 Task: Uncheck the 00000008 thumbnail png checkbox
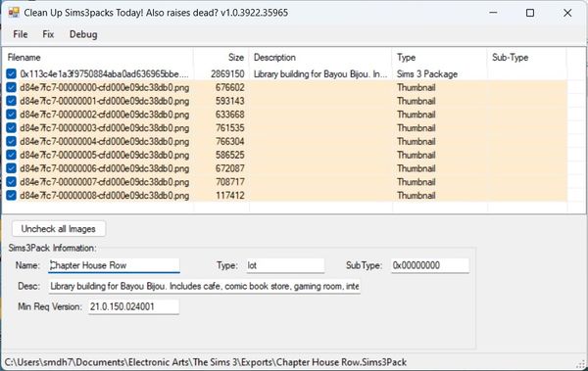[11, 195]
